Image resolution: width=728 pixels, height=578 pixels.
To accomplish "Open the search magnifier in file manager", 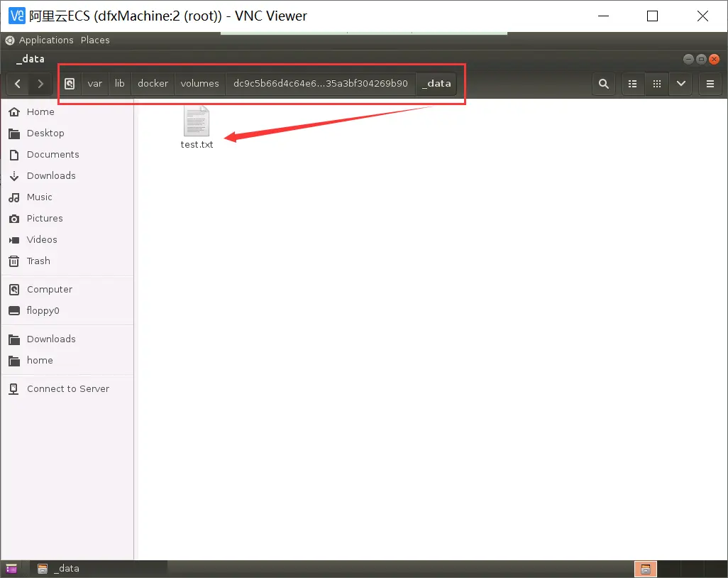I will [604, 84].
